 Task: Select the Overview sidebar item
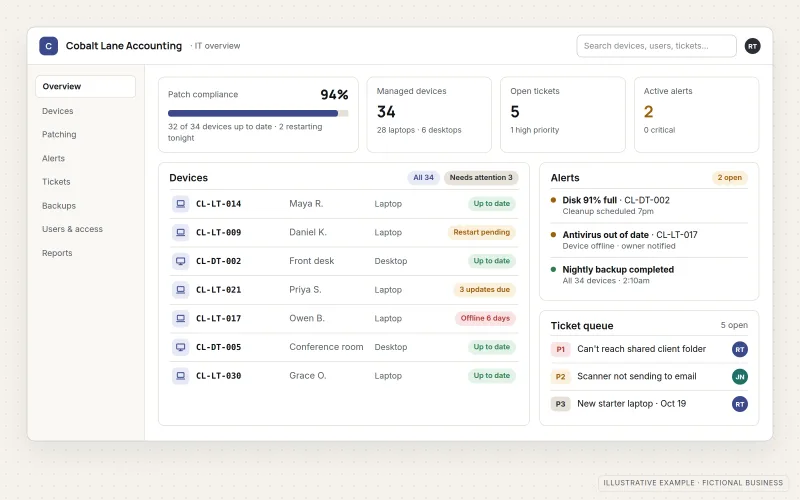point(85,86)
